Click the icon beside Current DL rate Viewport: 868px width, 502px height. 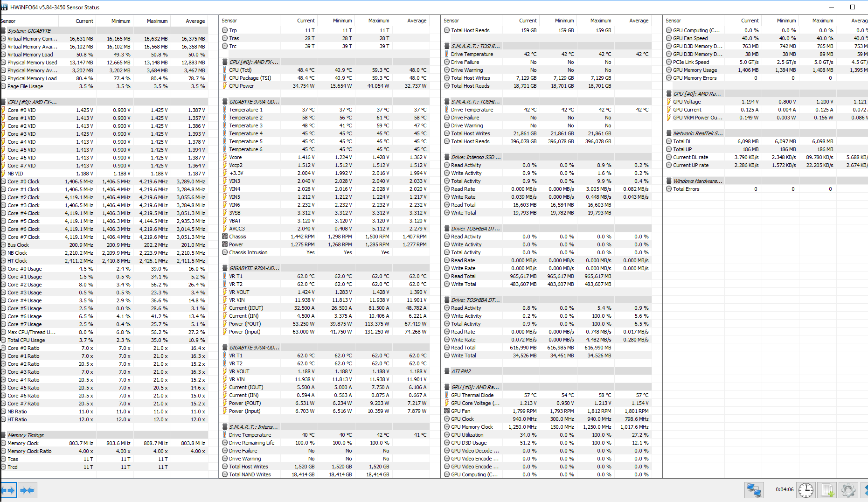668,157
